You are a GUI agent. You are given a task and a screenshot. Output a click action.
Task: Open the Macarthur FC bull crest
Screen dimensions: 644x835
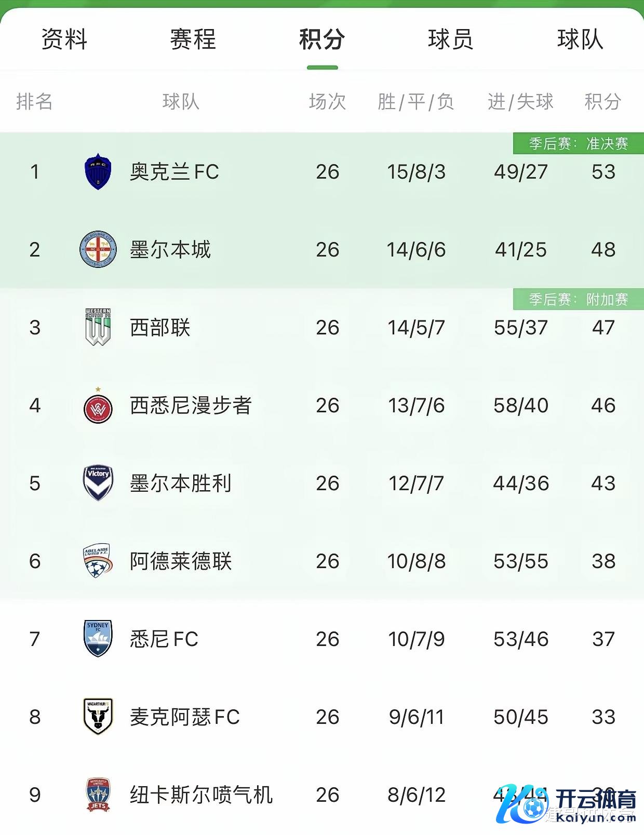(x=98, y=717)
